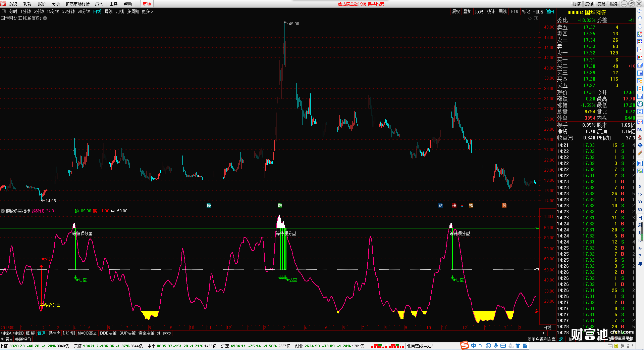Image resolution: width=644 pixels, height=350 pixels.
Task: Click the 关联报价 tab at the bottom
Action: coord(23,339)
